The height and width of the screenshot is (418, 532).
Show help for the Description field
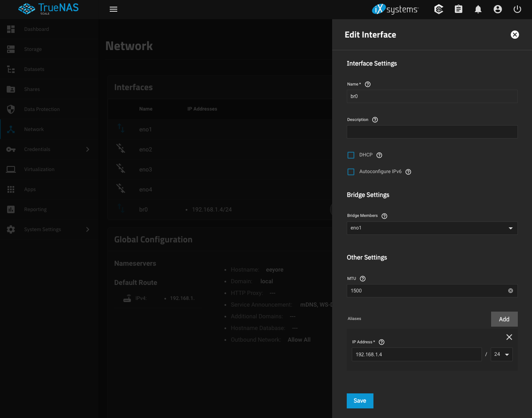click(375, 120)
